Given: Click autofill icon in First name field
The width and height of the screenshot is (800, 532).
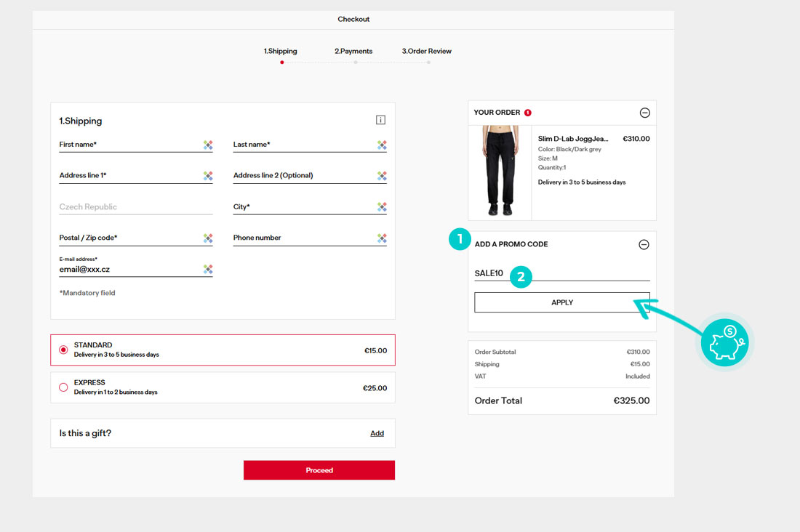Looking at the screenshot, I should tap(208, 145).
